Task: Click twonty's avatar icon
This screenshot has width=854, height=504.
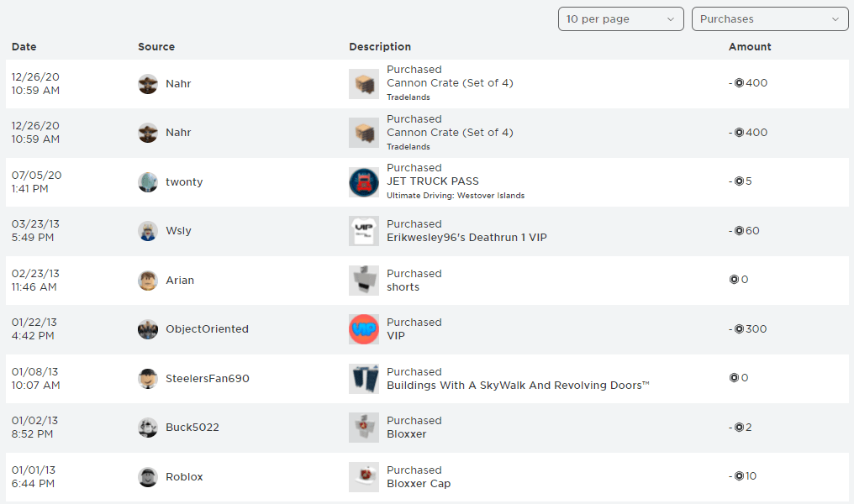Action: pyautogui.click(x=148, y=181)
